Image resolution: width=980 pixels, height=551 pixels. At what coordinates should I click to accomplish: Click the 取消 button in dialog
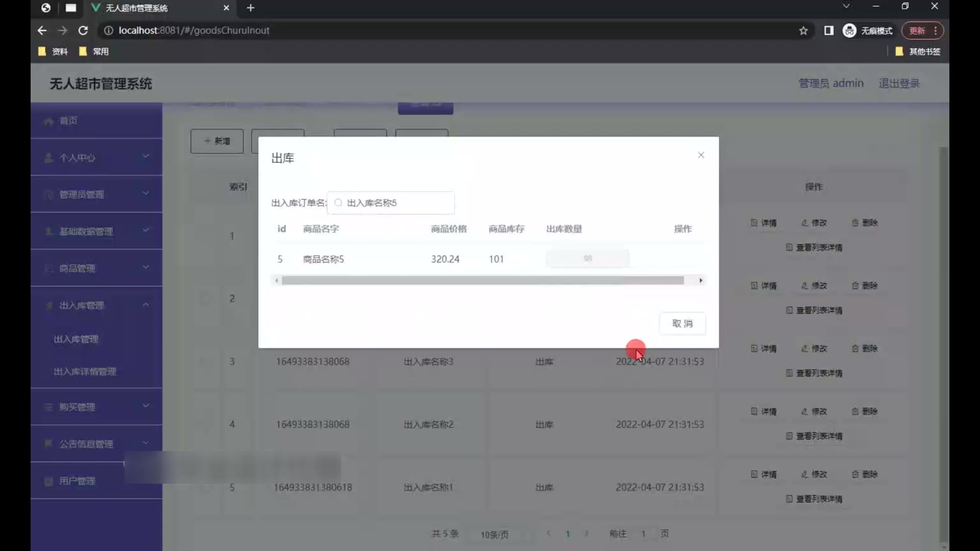coord(682,323)
